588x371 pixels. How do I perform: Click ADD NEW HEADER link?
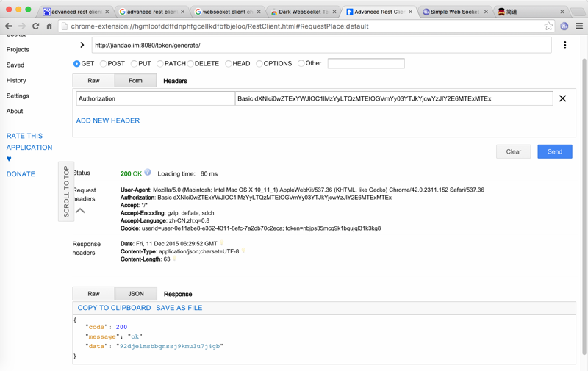point(108,120)
